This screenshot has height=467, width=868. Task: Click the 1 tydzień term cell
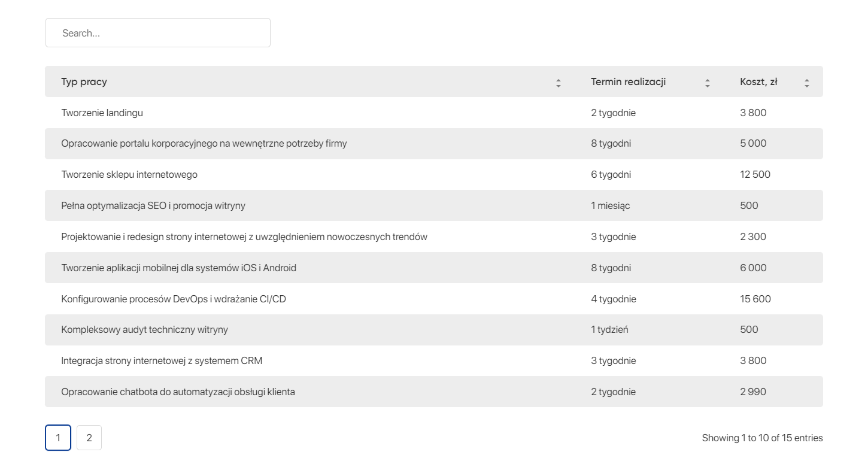(x=609, y=330)
